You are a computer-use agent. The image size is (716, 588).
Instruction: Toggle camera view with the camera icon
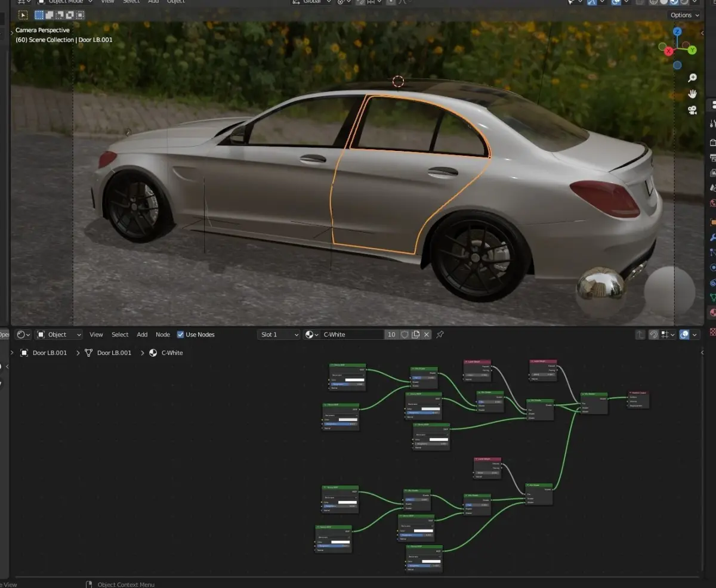693,110
